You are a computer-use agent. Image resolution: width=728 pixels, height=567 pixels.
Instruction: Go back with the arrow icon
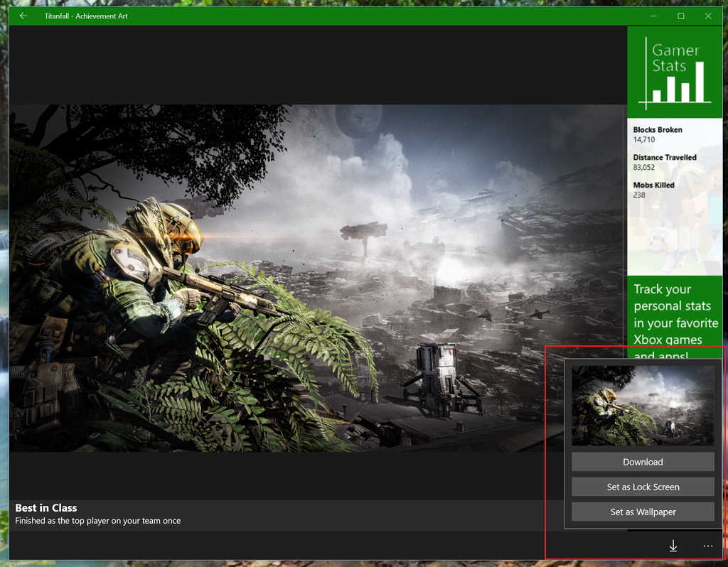(x=23, y=16)
